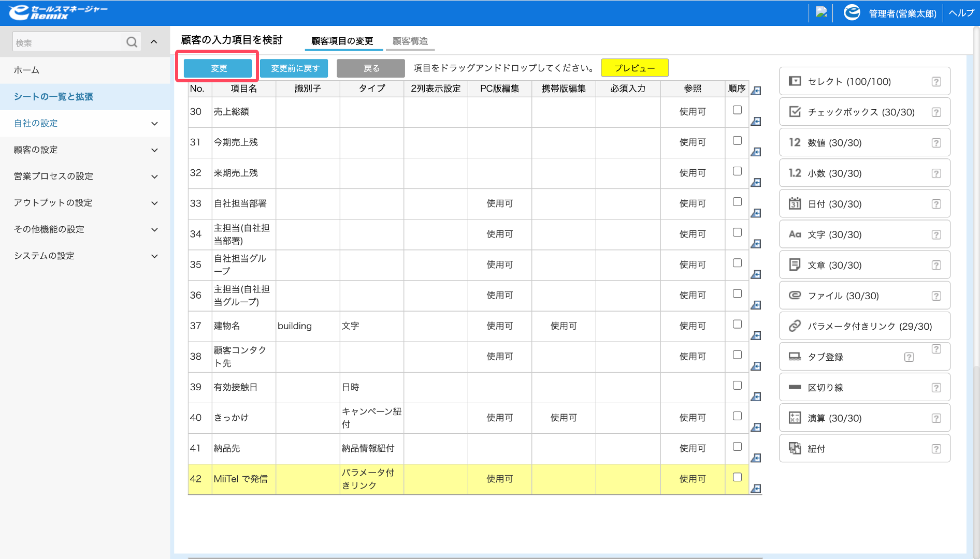Collapse the sidebar with the search chevron
This screenshot has height=559, width=980.
pyautogui.click(x=154, y=42)
